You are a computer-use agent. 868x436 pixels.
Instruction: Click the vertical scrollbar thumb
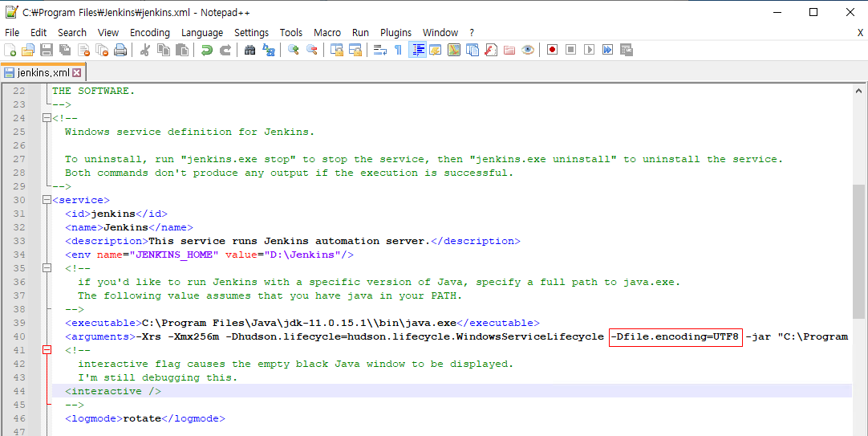pos(858,251)
